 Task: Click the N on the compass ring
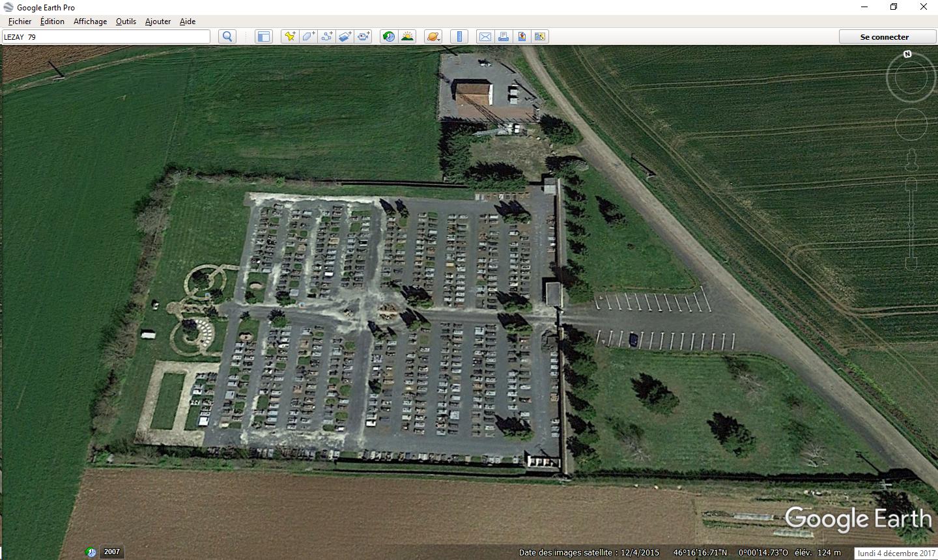pos(907,54)
